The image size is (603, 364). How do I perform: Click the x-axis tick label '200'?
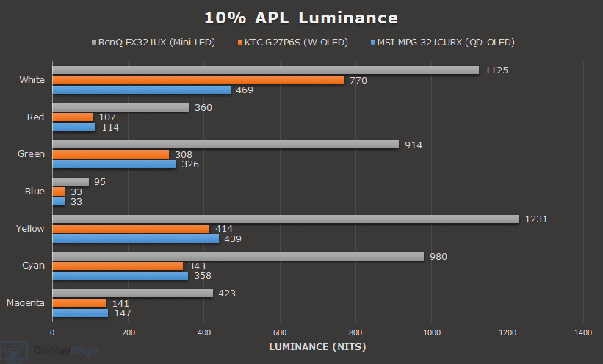pos(129,332)
